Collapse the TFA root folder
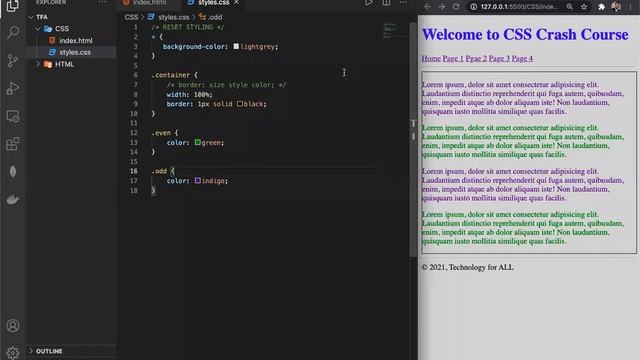The height and width of the screenshot is (360, 640). click(x=31, y=17)
